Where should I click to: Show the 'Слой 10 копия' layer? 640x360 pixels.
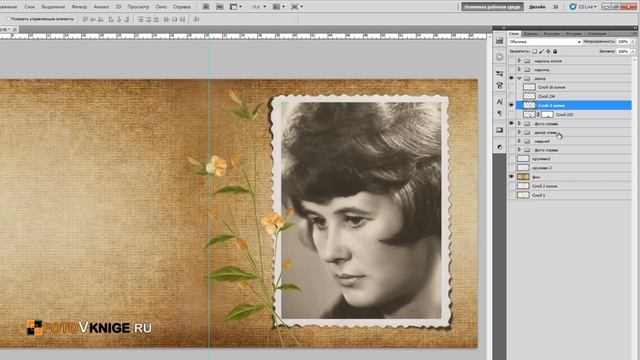[511, 87]
